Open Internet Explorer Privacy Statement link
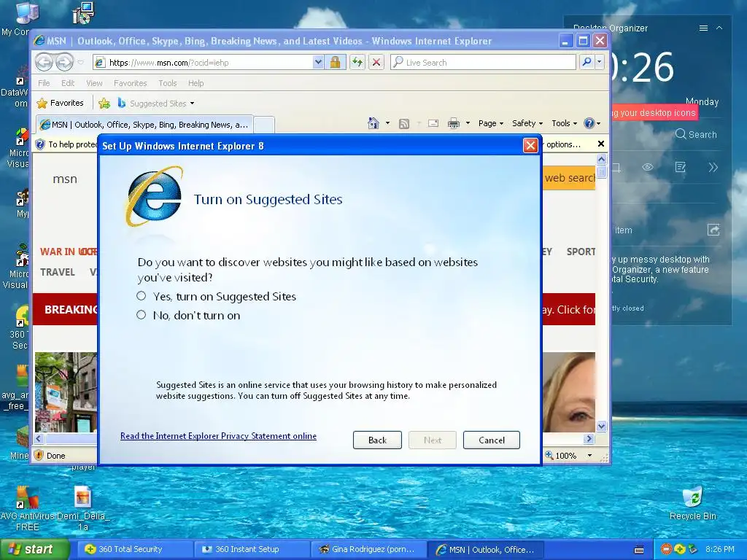The width and height of the screenshot is (747, 560). (218, 436)
